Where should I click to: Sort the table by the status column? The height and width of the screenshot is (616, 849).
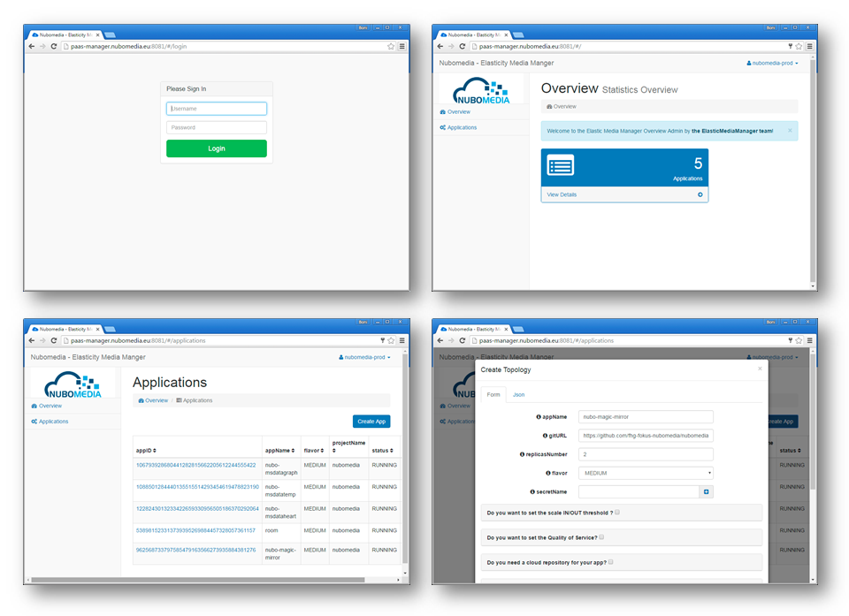tap(383, 451)
